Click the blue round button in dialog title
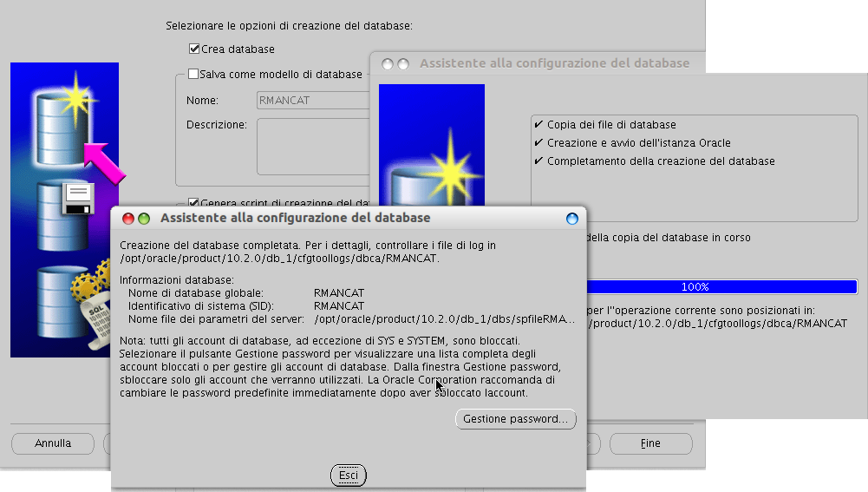Viewport: 868px width, 492px height. point(571,219)
